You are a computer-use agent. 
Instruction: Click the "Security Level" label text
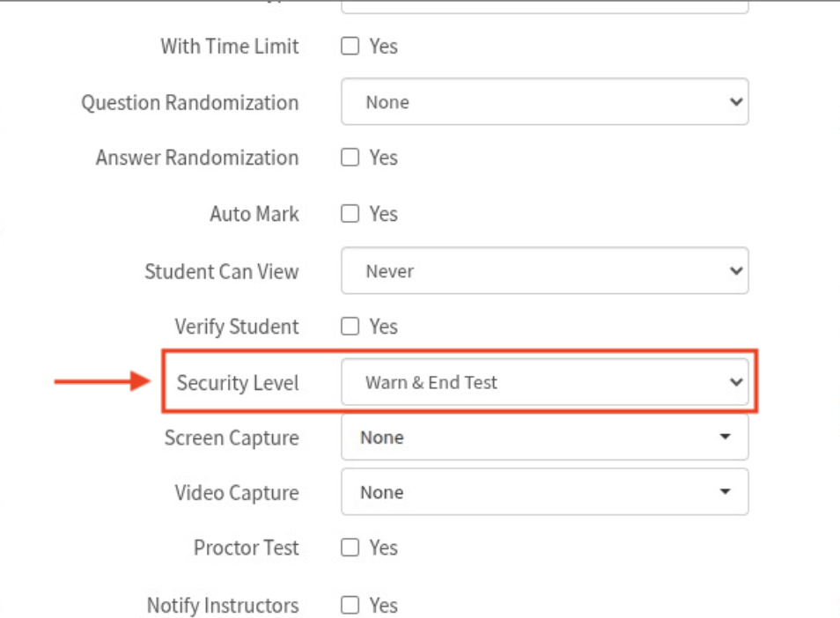pyautogui.click(x=238, y=383)
